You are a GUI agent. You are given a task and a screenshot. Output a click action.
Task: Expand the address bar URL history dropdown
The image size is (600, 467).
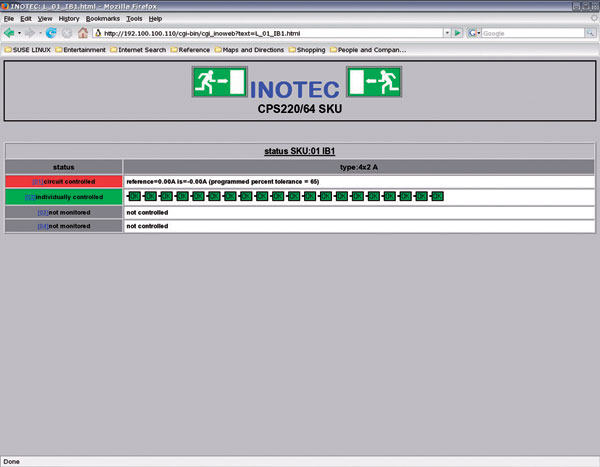coord(446,33)
